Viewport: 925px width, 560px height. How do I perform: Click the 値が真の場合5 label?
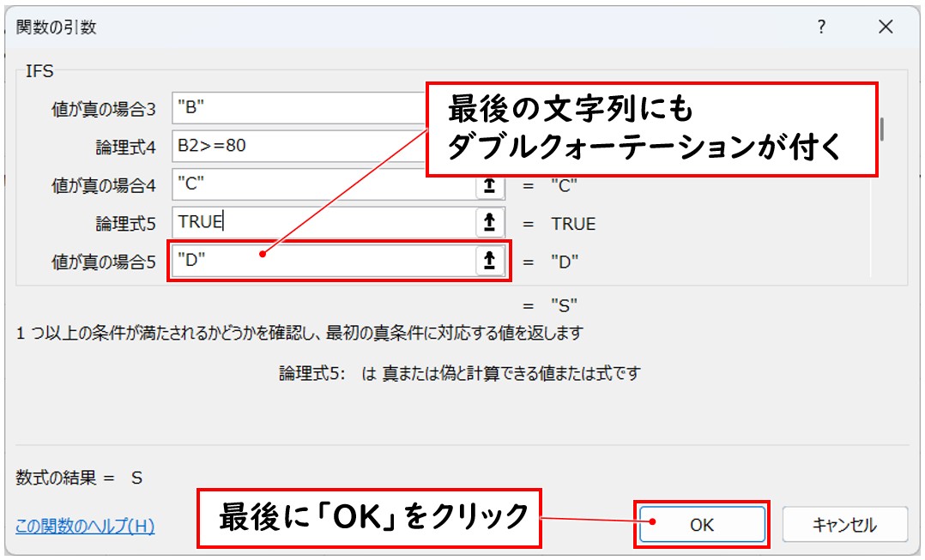104,262
